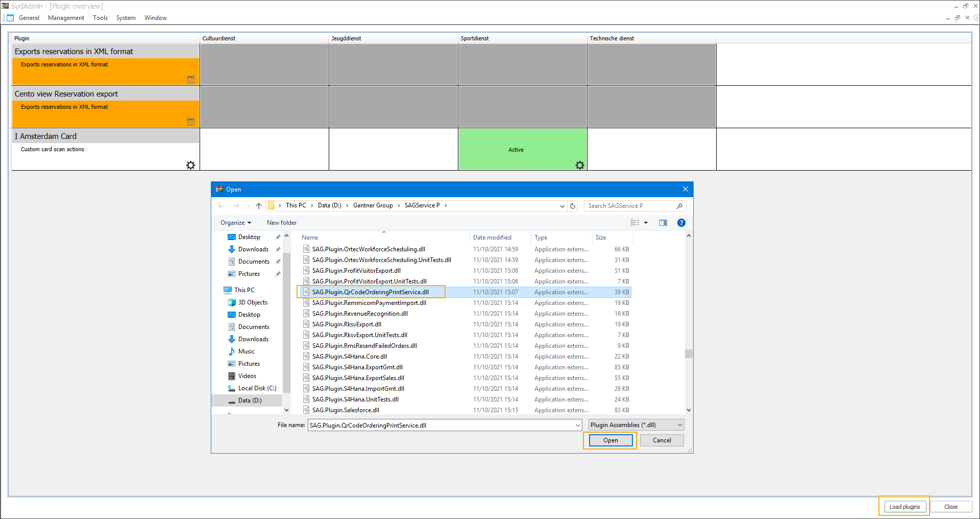This screenshot has width=980, height=519.
Task: Click the calendar icon on Cento view Reservation export
Action: [191, 122]
